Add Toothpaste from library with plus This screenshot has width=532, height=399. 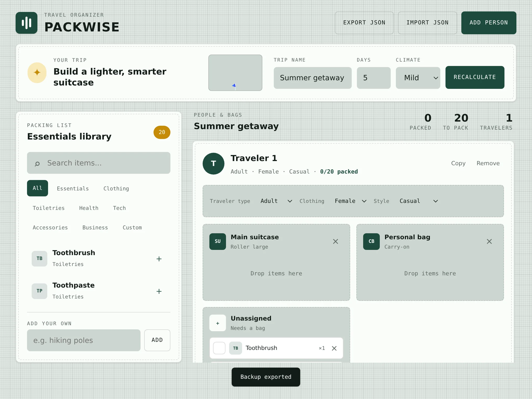pyautogui.click(x=159, y=291)
